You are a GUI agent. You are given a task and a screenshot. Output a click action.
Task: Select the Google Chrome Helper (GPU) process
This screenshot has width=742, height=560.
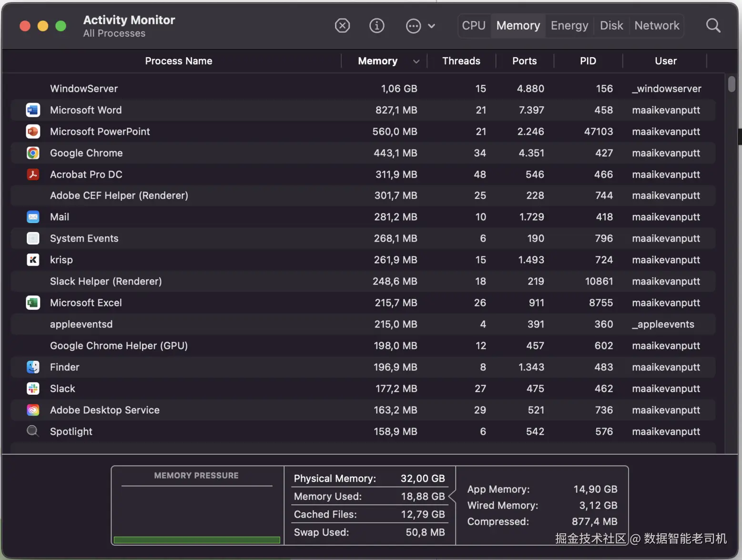119,346
